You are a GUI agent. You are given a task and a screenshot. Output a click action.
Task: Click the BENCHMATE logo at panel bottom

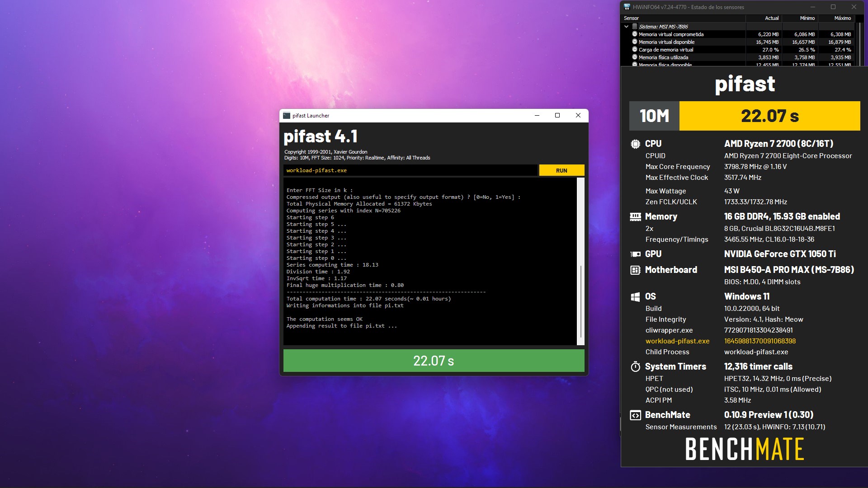745,449
